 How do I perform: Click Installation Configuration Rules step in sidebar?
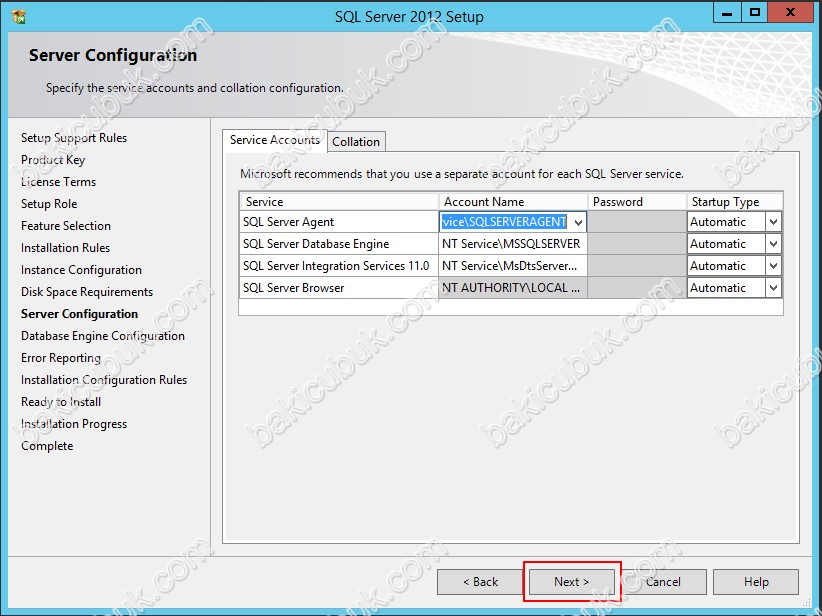point(104,380)
